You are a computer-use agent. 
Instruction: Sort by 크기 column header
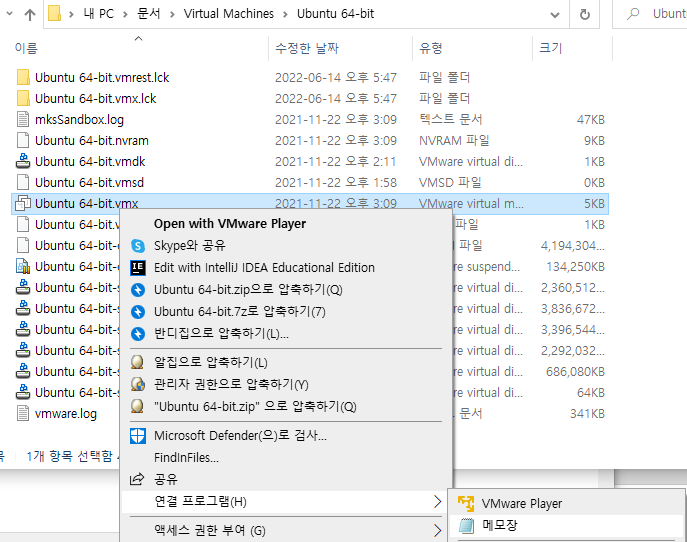551,48
